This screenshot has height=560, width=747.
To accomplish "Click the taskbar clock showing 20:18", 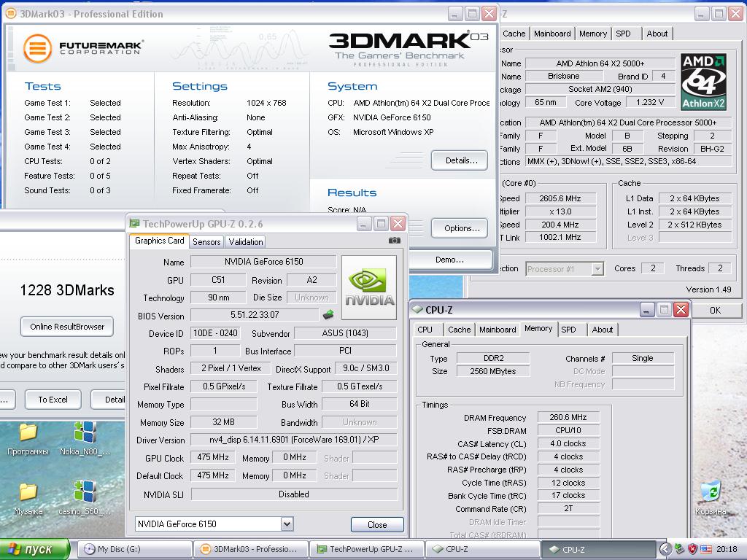I will (727, 549).
